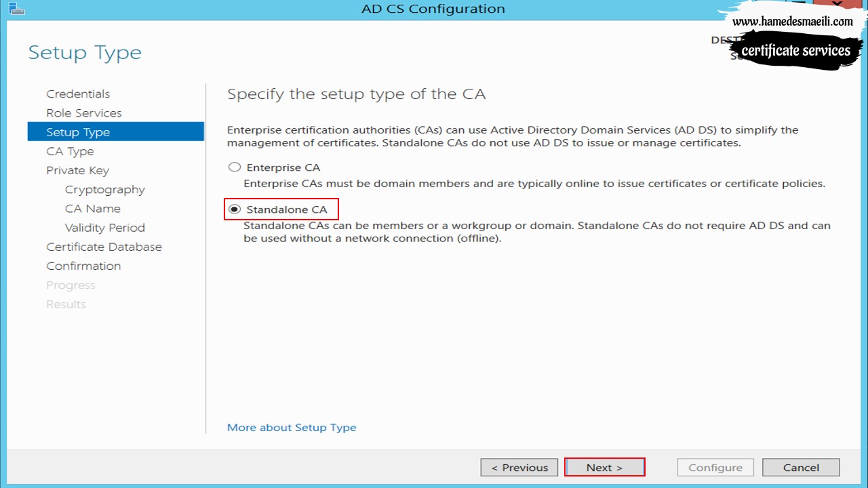Jump to the CA Type step
Screen dimensions: 868x488
click(x=70, y=151)
